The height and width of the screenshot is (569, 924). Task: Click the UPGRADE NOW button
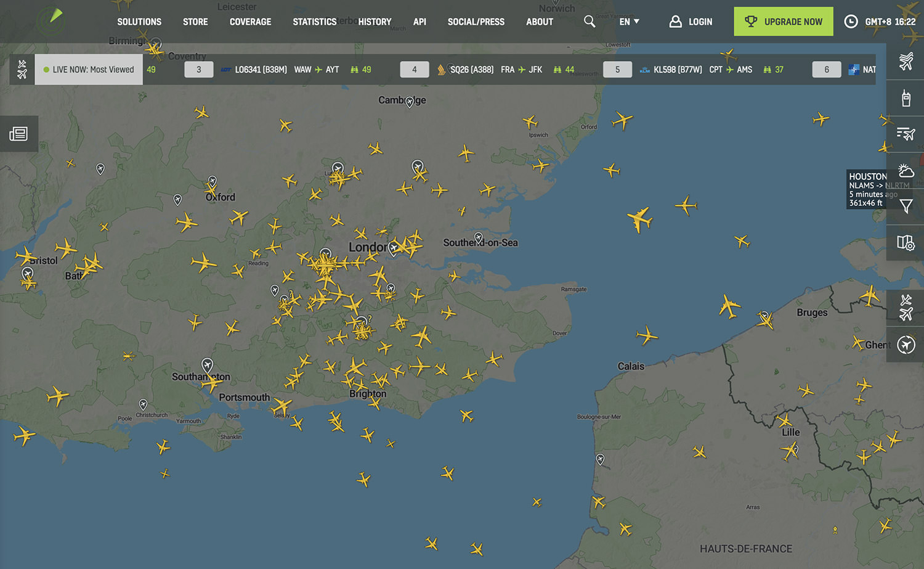click(x=784, y=22)
